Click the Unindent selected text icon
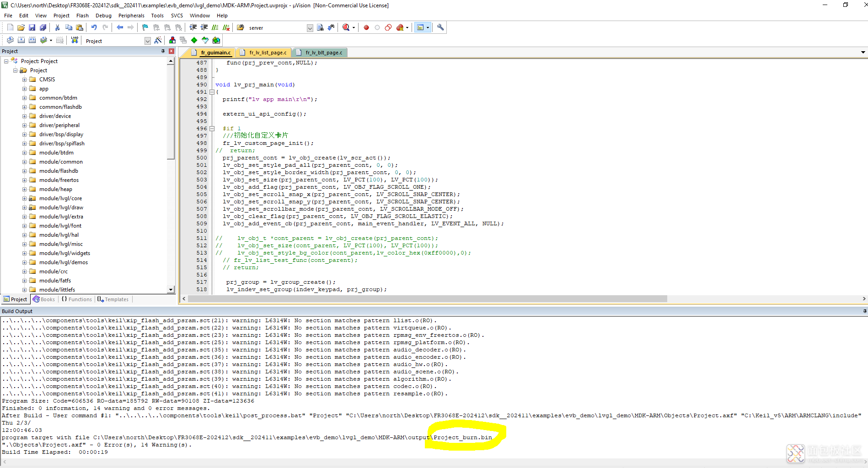 point(204,27)
